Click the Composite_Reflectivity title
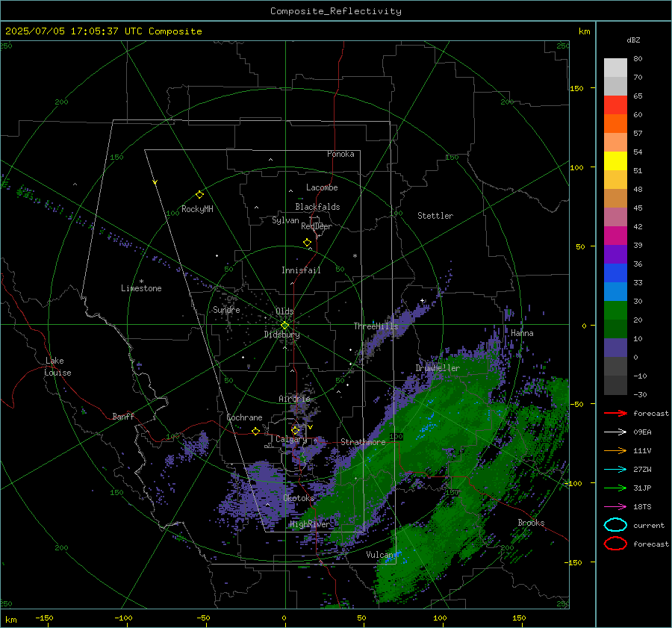The width and height of the screenshot is (672, 628). tap(336, 11)
